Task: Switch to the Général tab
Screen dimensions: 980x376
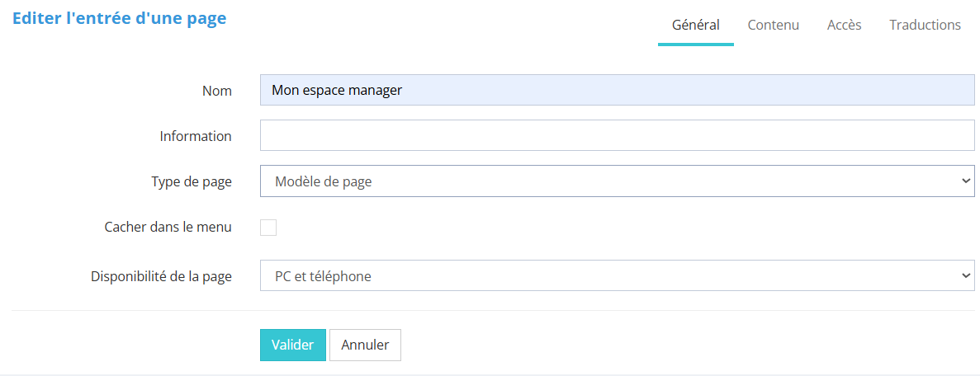Action: 695,25
